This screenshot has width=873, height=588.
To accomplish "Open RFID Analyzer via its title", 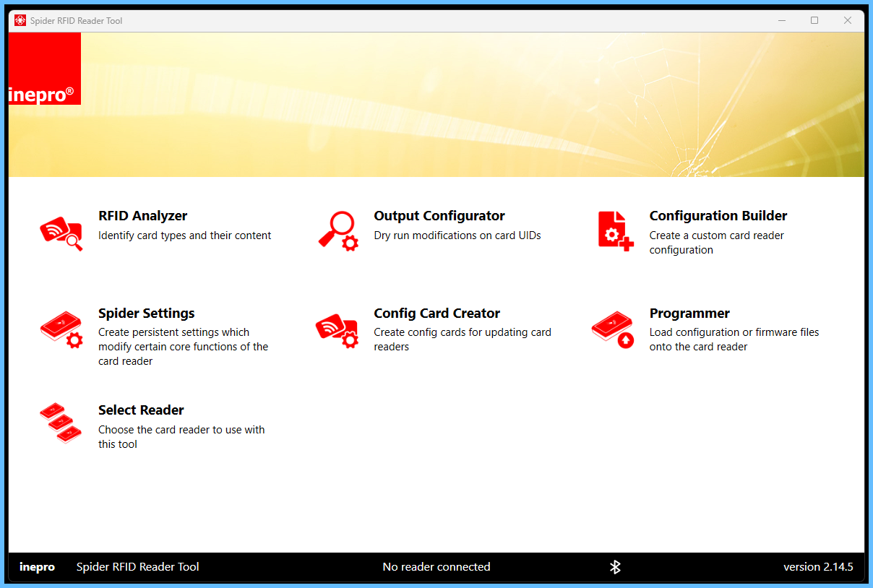I will pos(142,216).
